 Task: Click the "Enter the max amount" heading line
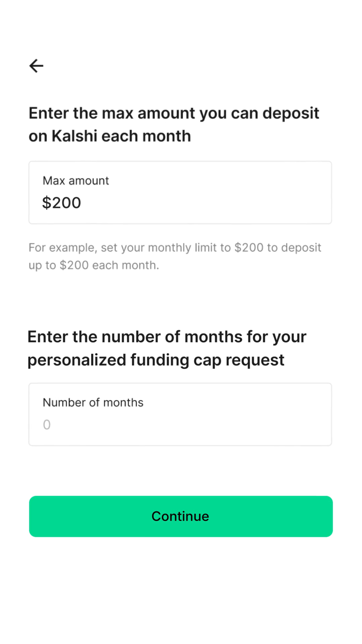174,113
